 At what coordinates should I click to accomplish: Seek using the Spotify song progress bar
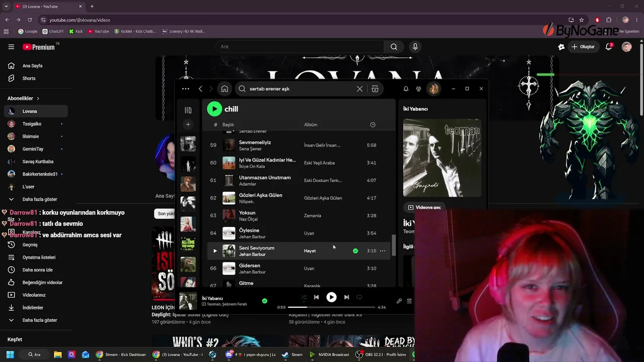[332, 307]
